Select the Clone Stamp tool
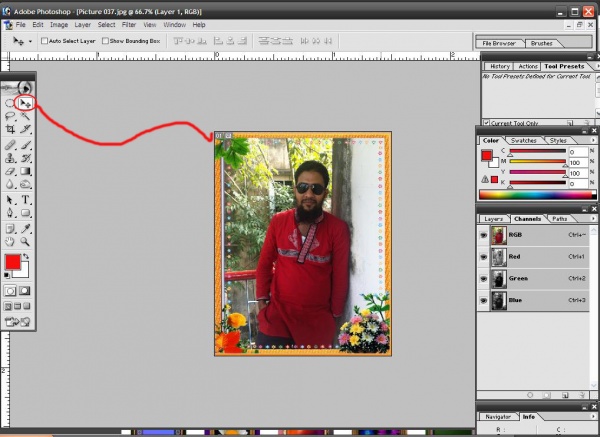 pyautogui.click(x=10, y=158)
